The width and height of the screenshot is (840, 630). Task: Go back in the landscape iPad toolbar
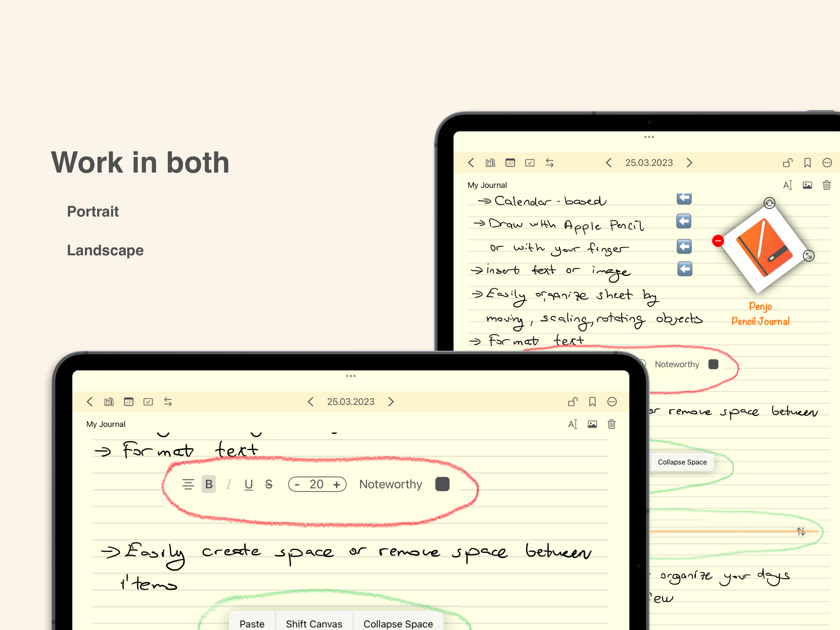[90, 402]
